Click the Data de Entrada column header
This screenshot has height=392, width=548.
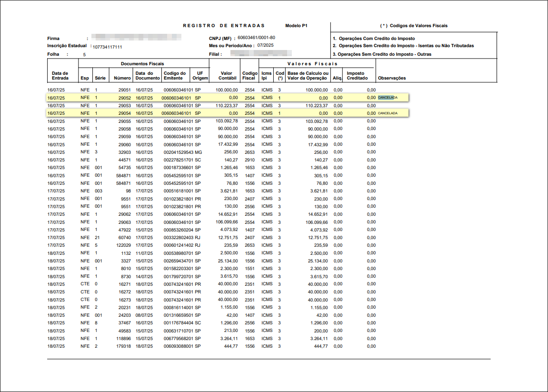60,76
